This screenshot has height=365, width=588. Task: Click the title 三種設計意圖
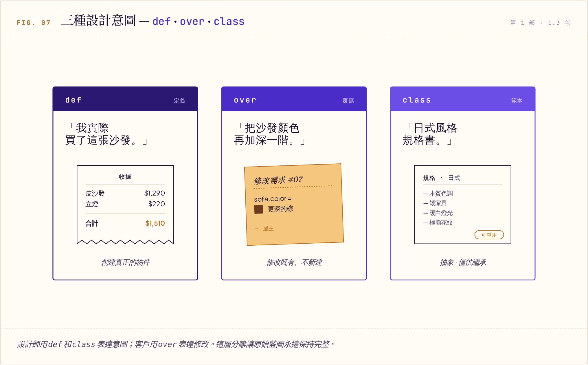[x=98, y=21]
